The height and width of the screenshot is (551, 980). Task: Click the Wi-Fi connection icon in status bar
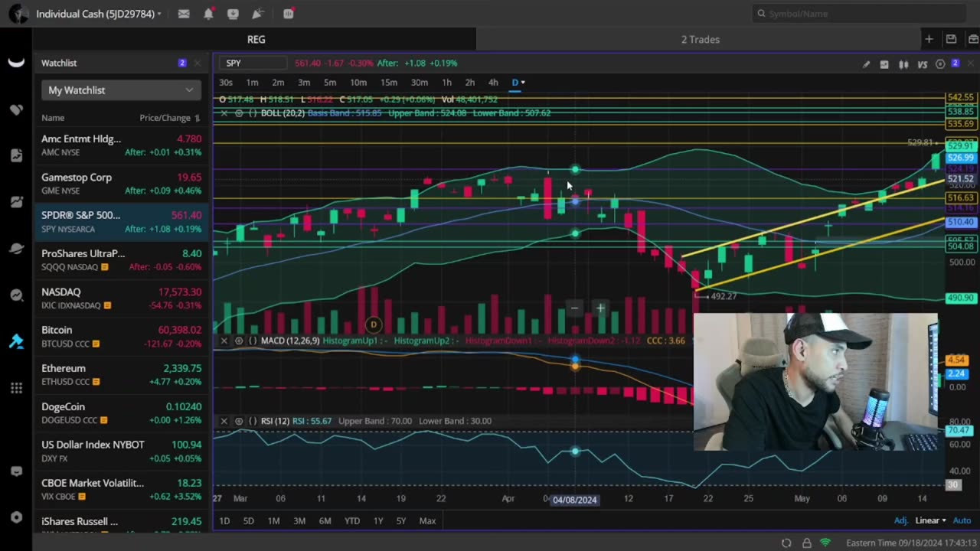[x=825, y=543]
